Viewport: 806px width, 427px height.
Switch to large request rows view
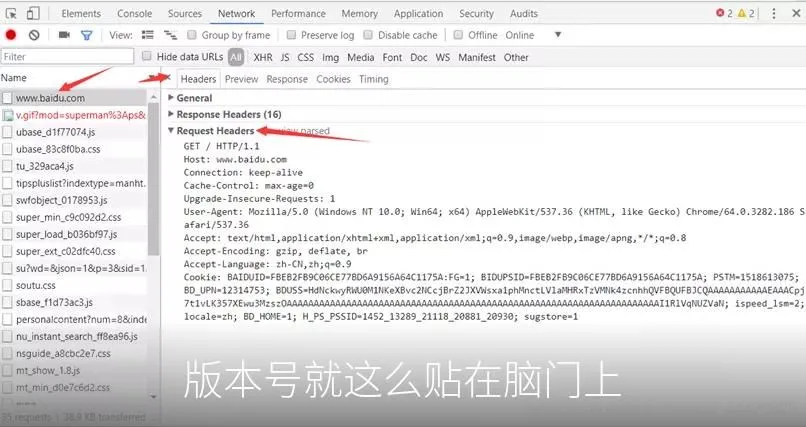pos(148,35)
